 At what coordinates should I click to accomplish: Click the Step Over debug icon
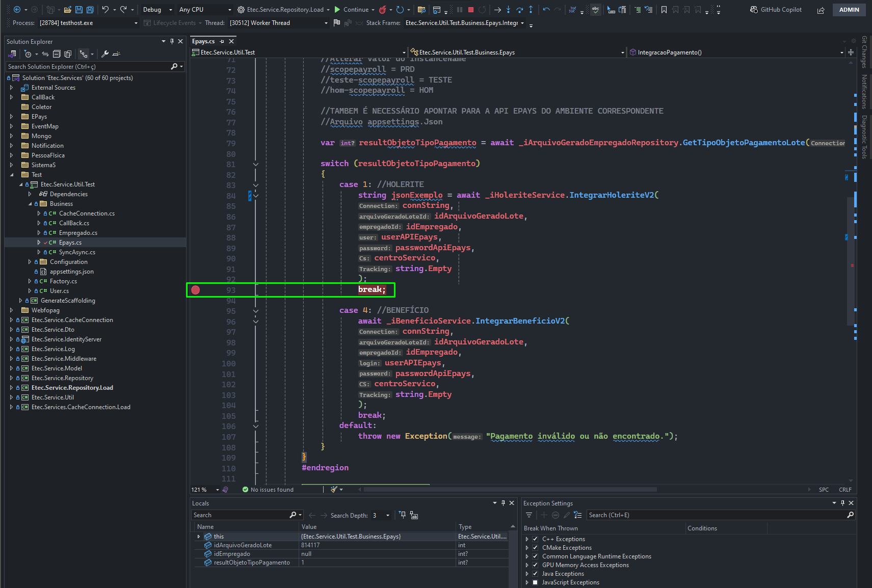click(x=519, y=10)
